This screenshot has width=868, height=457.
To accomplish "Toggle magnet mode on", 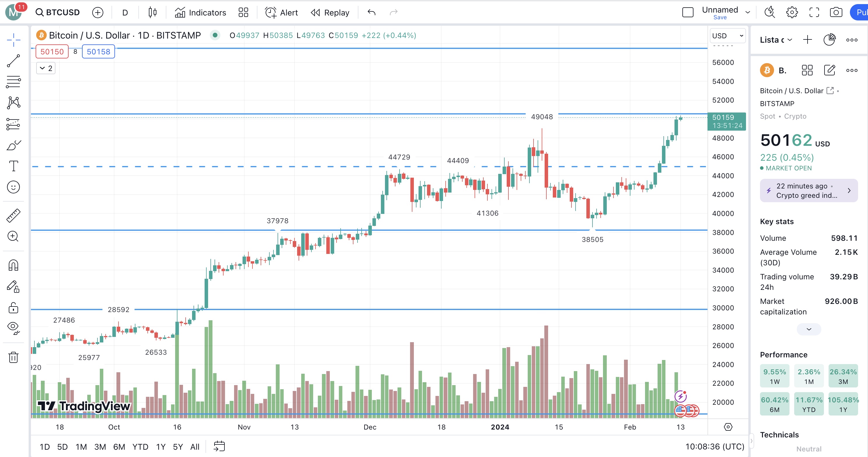I will point(13,265).
